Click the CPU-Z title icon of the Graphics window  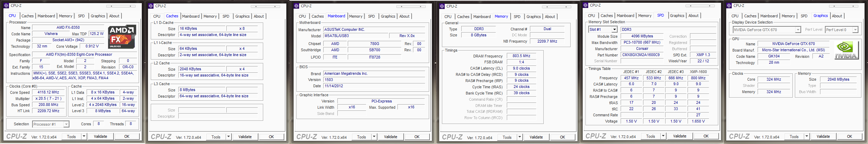click(729, 6)
